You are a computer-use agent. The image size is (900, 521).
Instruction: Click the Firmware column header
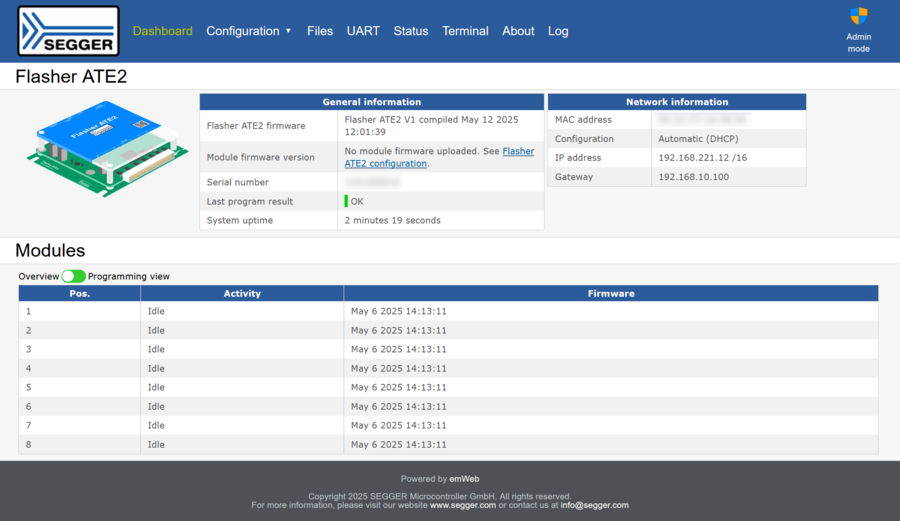coord(610,293)
